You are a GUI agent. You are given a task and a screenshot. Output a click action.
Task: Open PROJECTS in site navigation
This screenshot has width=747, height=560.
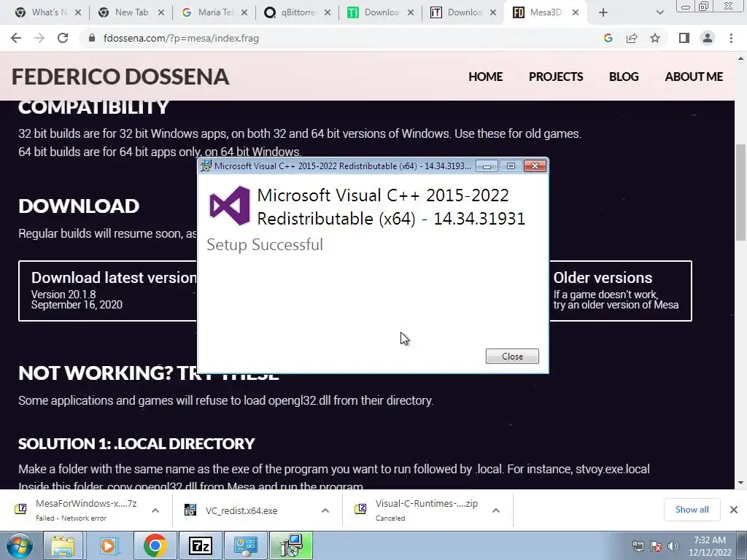click(x=555, y=77)
